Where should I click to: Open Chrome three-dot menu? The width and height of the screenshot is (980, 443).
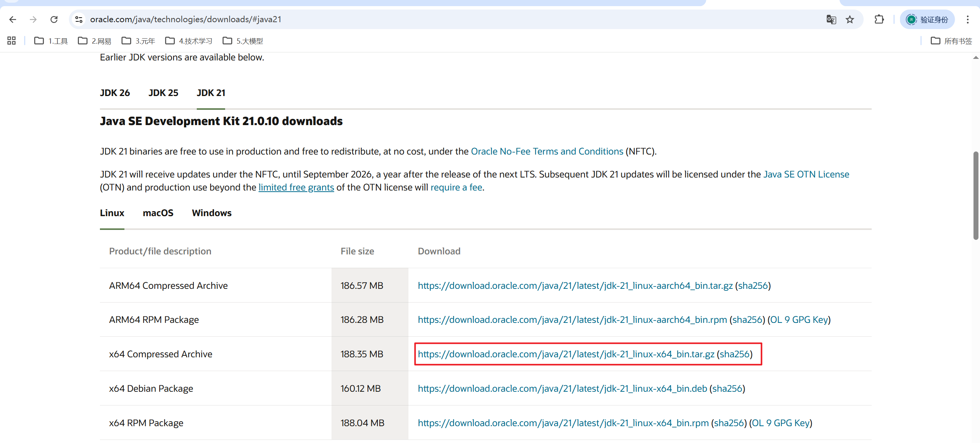tap(967, 20)
